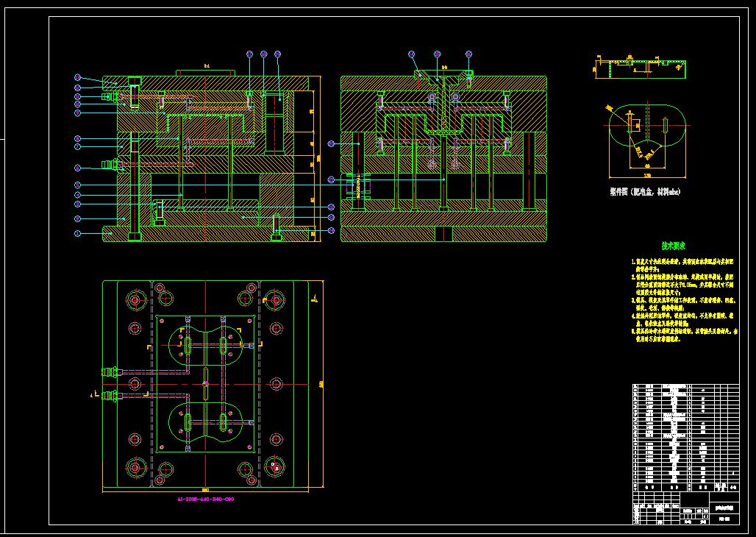Image resolution: width=756 pixels, height=537 pixels.
Task: Click part balloon number 6
Action: pyautogui.click(x=77, y=168)
